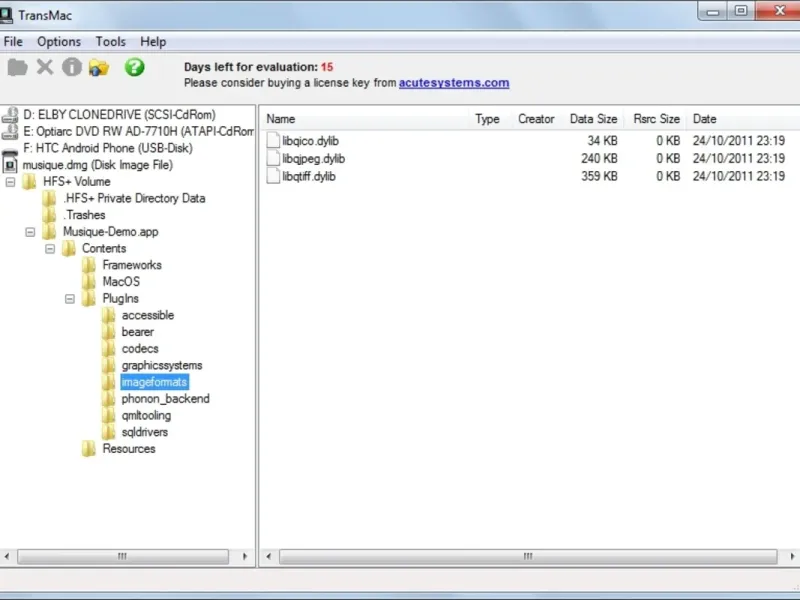
Task: Click the accessible folder icon
Action: click(108, 315)
